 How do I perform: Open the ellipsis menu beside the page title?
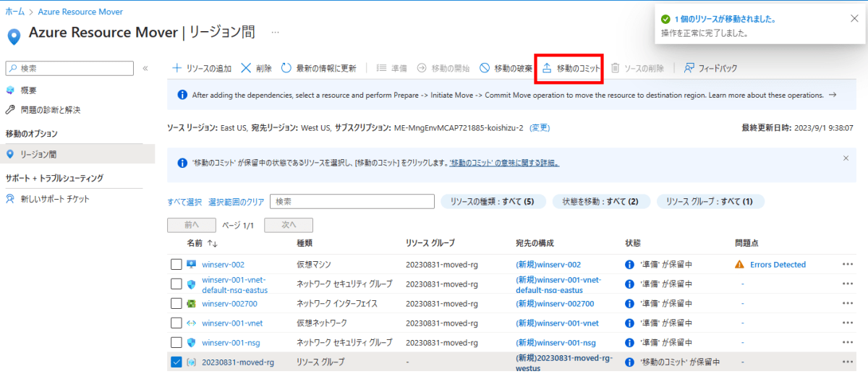coord(275,33)
